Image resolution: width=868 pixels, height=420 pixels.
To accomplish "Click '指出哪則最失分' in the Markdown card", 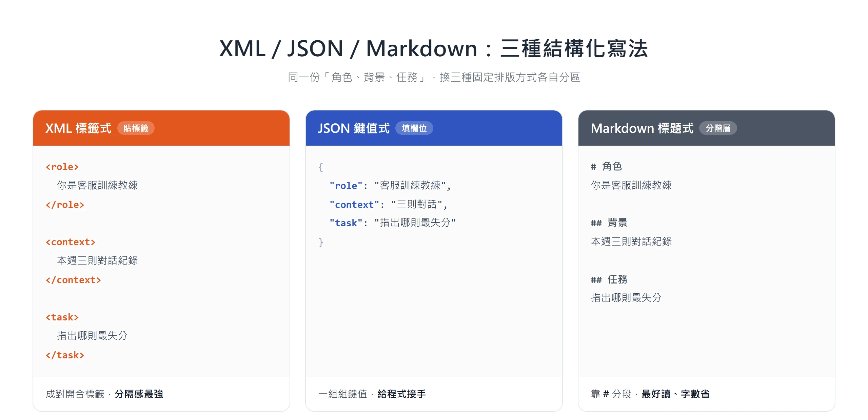I will pos(626,298).
